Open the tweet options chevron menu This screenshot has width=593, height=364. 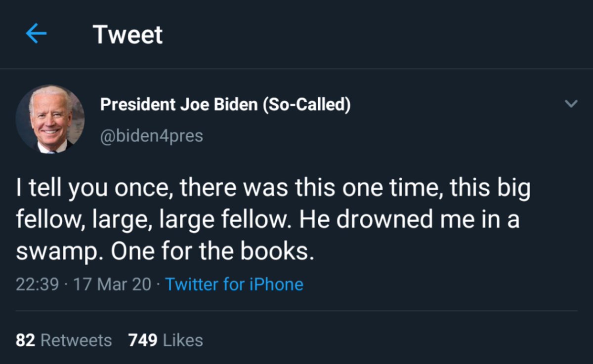click(571, 104)
